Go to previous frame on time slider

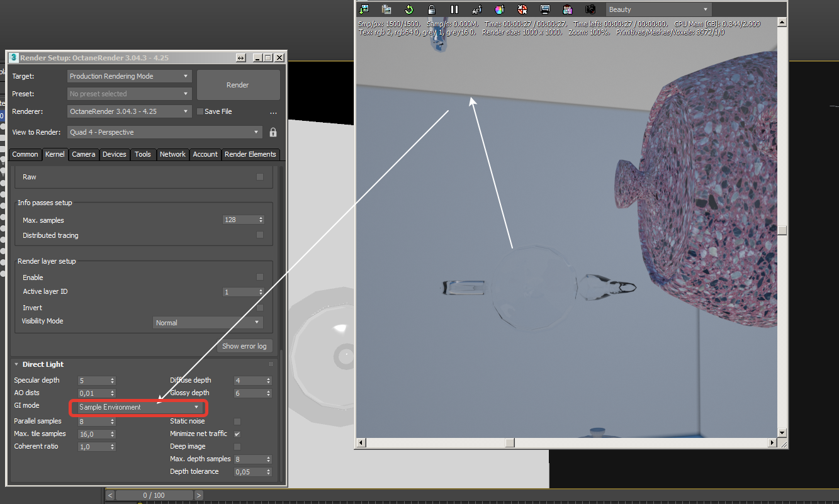tap(110, 495)
